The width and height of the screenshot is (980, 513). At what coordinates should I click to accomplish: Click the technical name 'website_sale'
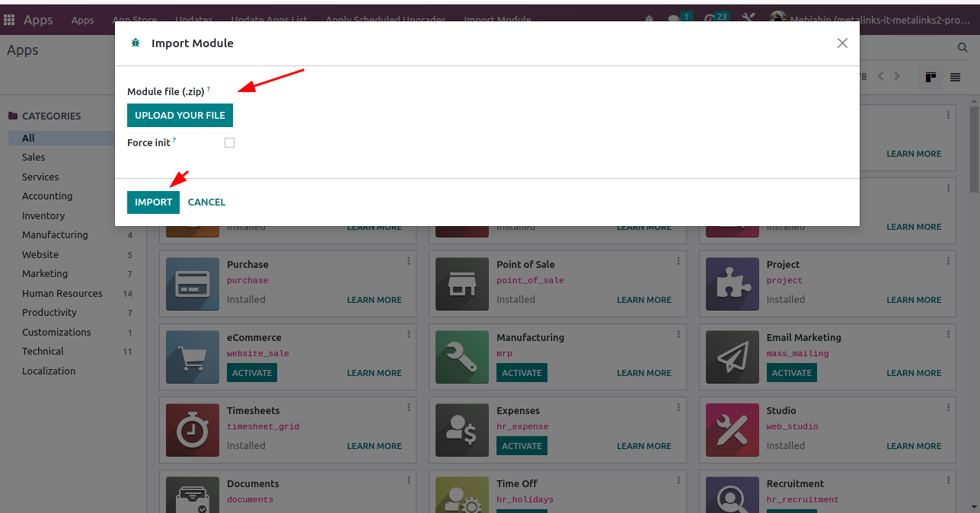coord(258,354)
